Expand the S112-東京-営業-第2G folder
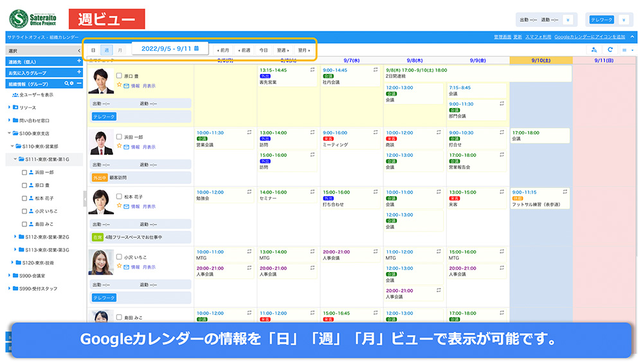 pos(15,237)
